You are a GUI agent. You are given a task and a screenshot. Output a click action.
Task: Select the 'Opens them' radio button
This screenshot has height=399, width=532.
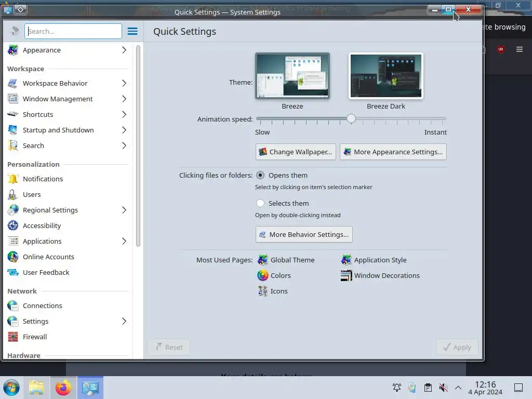coord(260,175)
